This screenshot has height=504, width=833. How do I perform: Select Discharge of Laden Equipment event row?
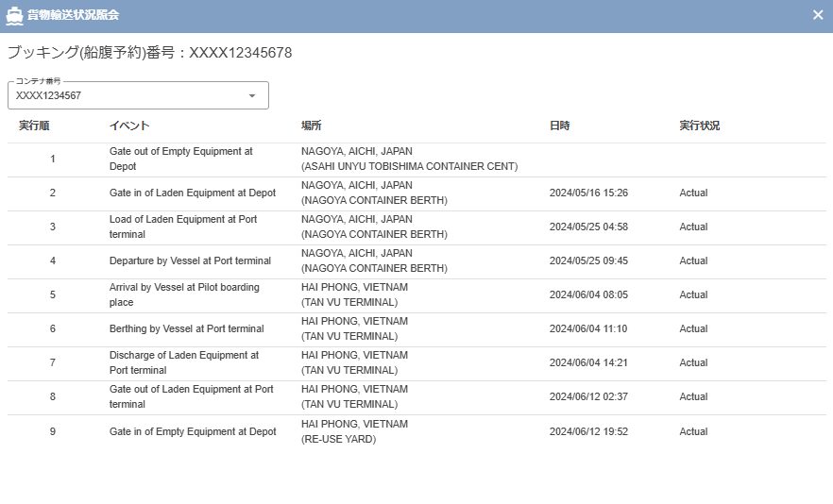tap(183, 362)
